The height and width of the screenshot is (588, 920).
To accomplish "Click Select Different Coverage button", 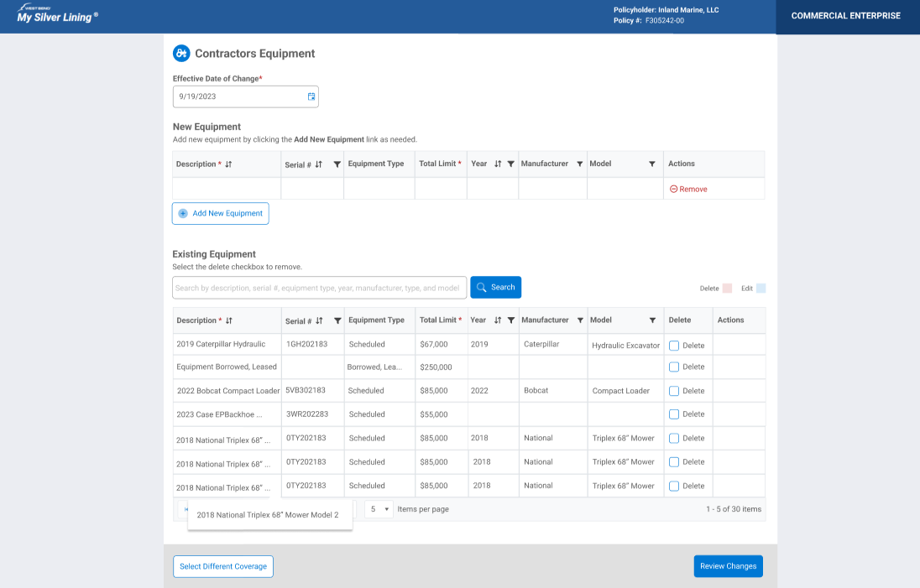I will 223,566.
